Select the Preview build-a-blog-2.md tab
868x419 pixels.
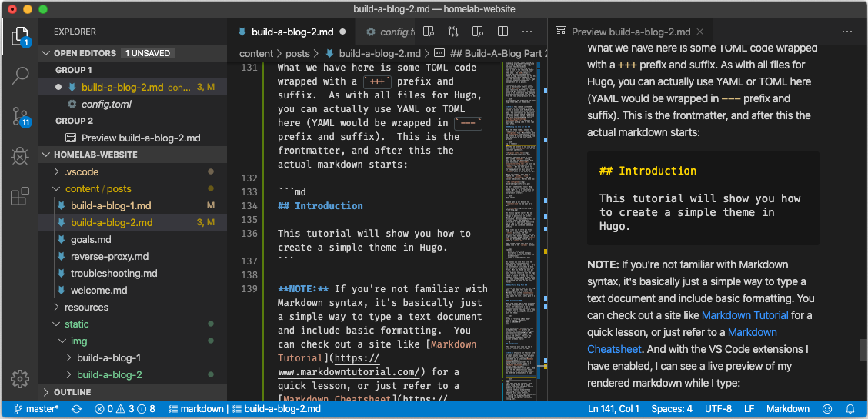pyautogui.click(x=631, y=32)
